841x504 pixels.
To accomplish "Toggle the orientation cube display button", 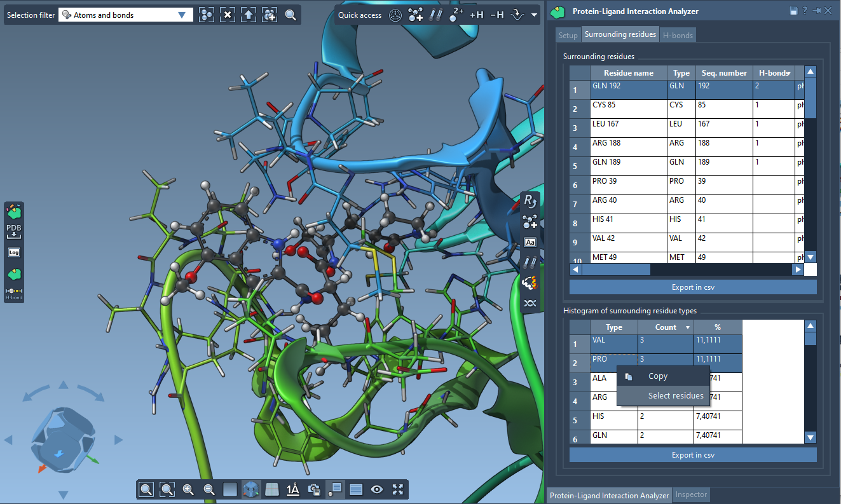I will [x=251, y=489].
